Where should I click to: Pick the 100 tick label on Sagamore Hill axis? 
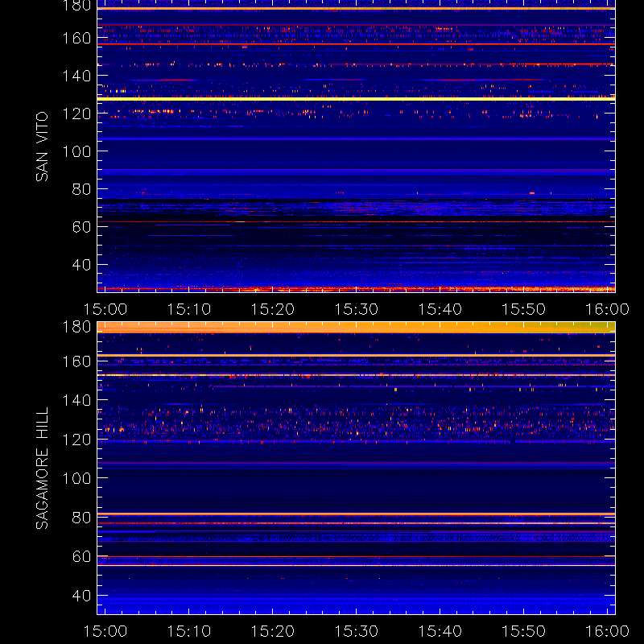click(76, 478)
